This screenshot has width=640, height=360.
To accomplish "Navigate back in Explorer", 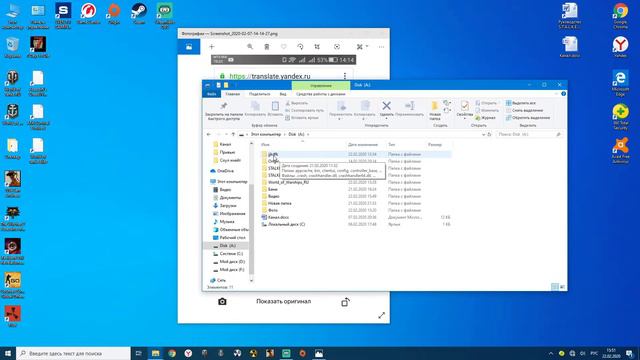I will [209, 134].
